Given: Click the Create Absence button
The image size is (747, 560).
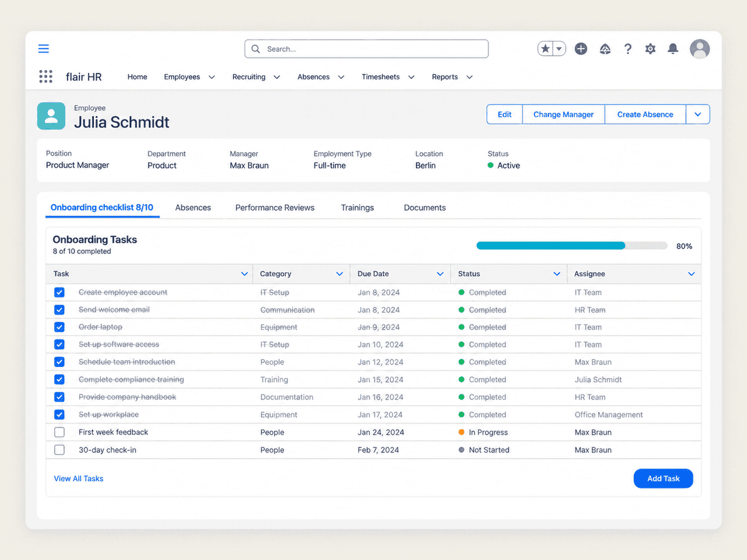Looking at the screenshot, I should click(x=645, y=114).
